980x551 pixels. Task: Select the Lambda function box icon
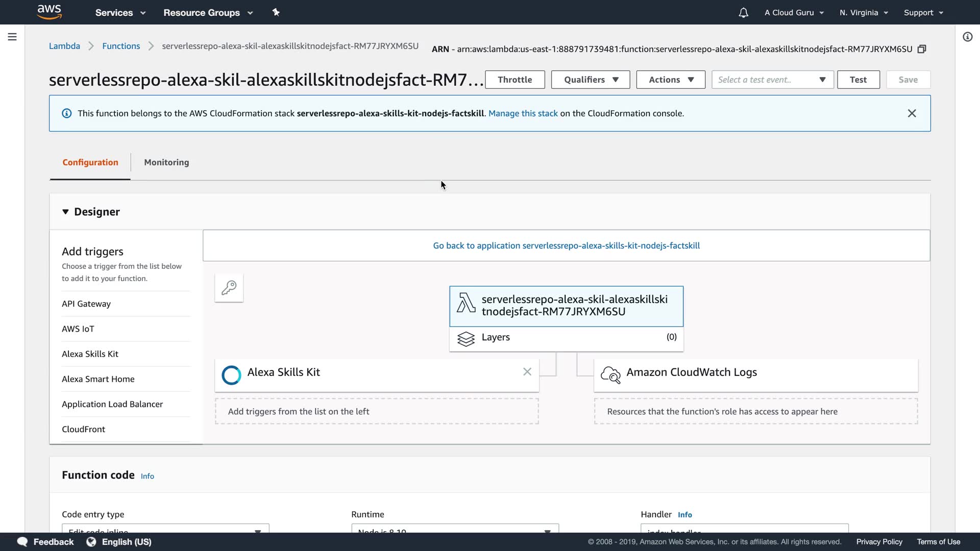[465, 303]
